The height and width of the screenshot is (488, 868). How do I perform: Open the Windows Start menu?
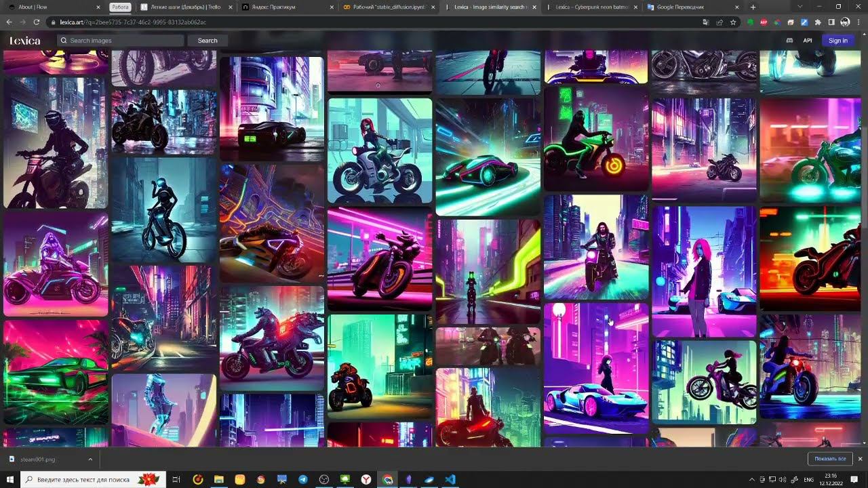coord(9,479)
